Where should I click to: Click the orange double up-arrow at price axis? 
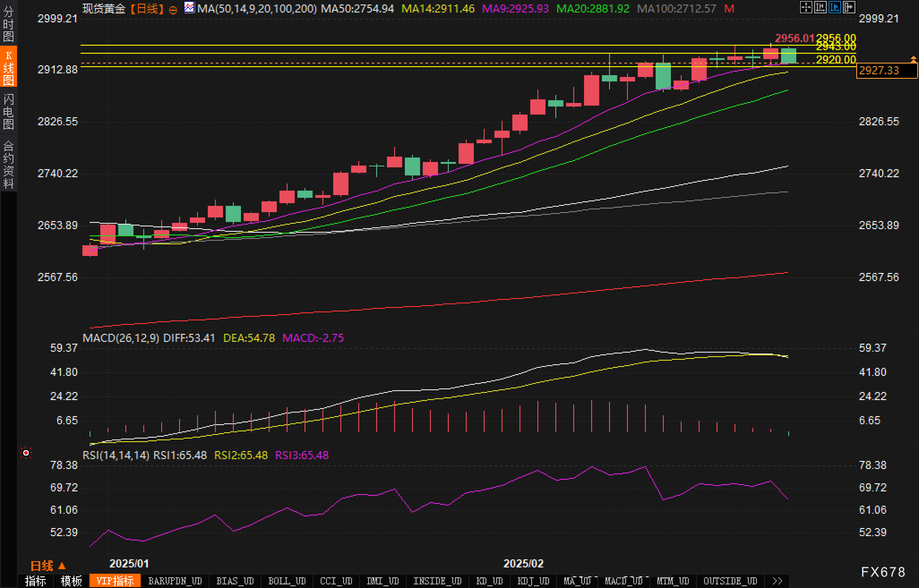[913, 59]
